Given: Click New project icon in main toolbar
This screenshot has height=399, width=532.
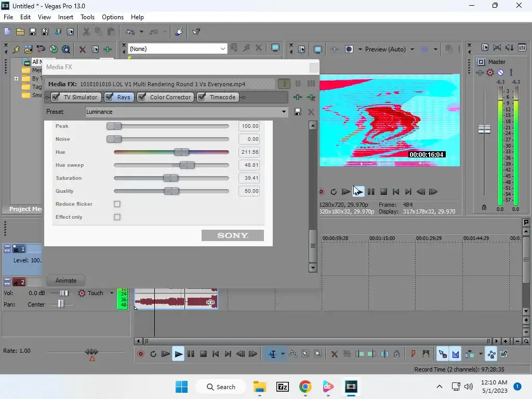Looking at the screenshot, I should pos(7,32).
